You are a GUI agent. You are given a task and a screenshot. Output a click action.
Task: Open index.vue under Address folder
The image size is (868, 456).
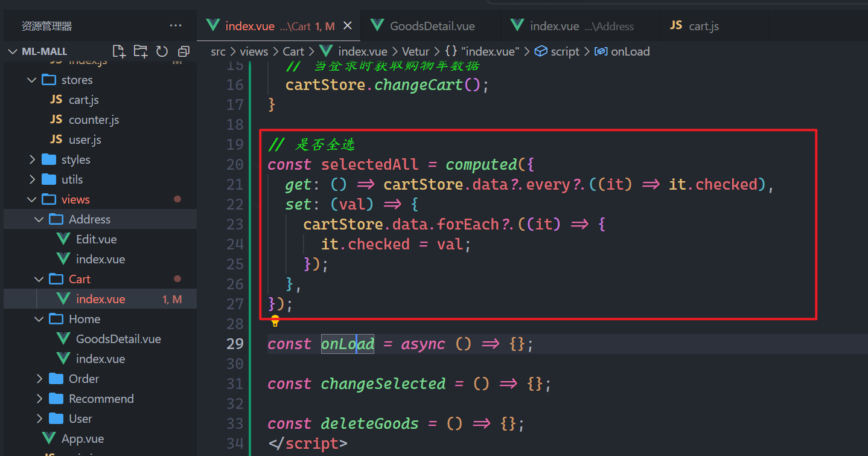100,259
